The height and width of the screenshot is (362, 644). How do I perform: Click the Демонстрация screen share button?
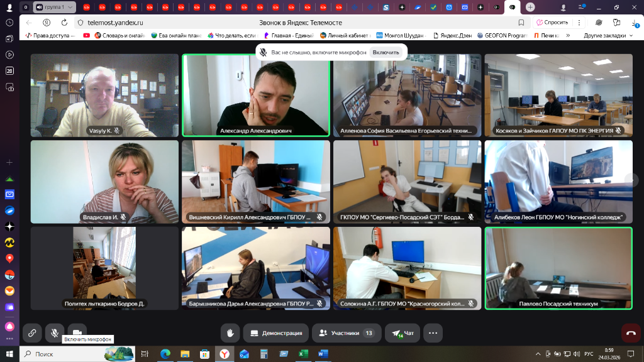275,333
